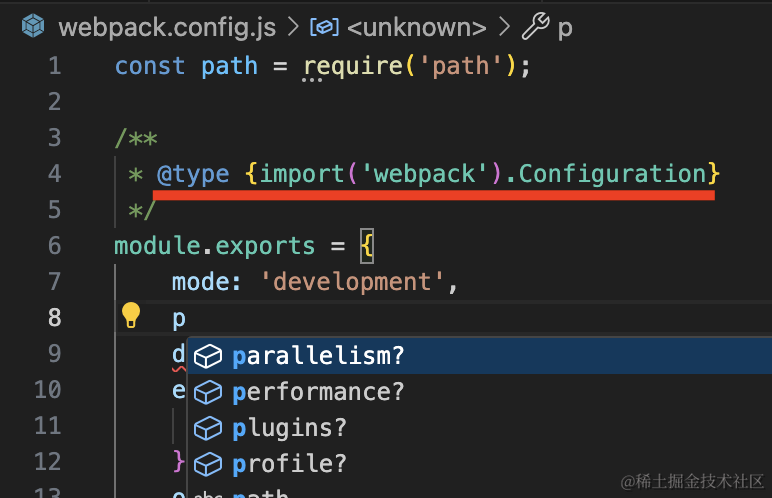
Task: Click the cube icon beside parallelism?
Action: (x=208, y=356)
